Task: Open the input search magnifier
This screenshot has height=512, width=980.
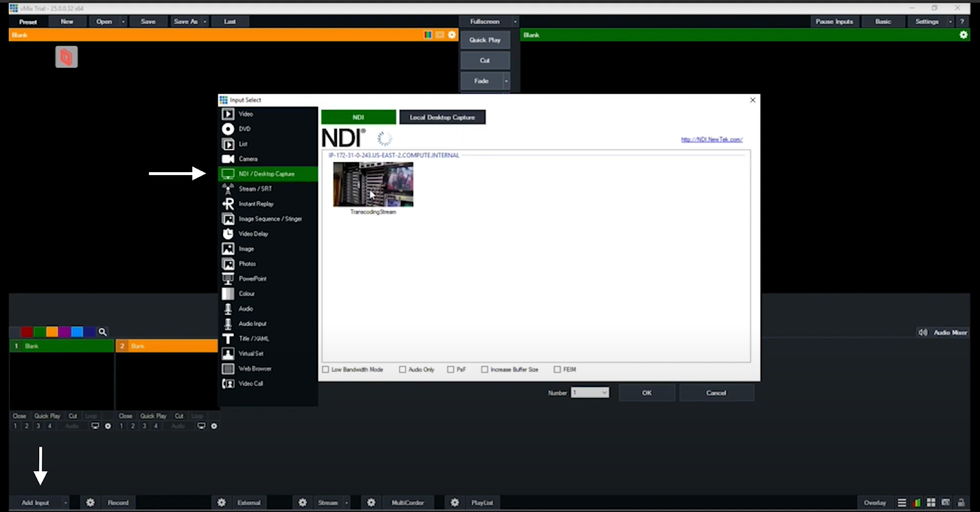Action: click(103, 332)
